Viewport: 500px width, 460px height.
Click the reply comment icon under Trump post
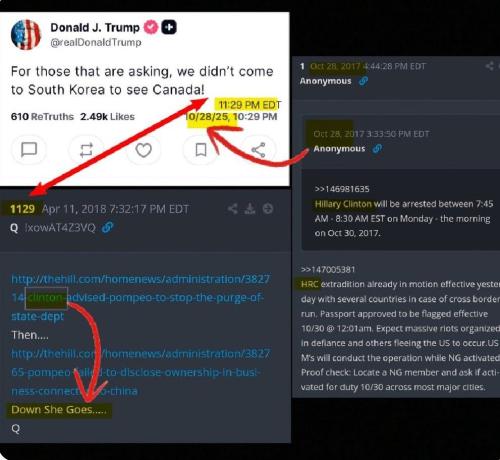(x=29, y=150)
